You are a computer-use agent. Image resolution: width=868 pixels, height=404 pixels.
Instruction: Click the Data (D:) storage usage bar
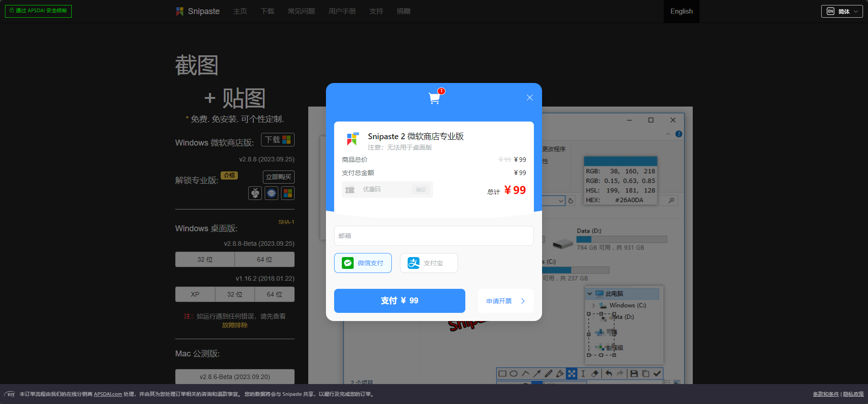tap(622, 239)
